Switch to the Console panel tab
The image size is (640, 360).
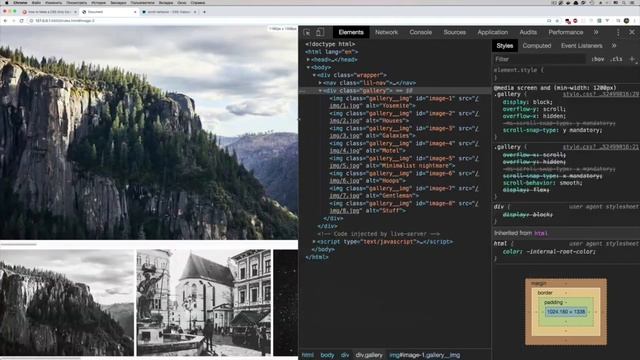point(420,32)
